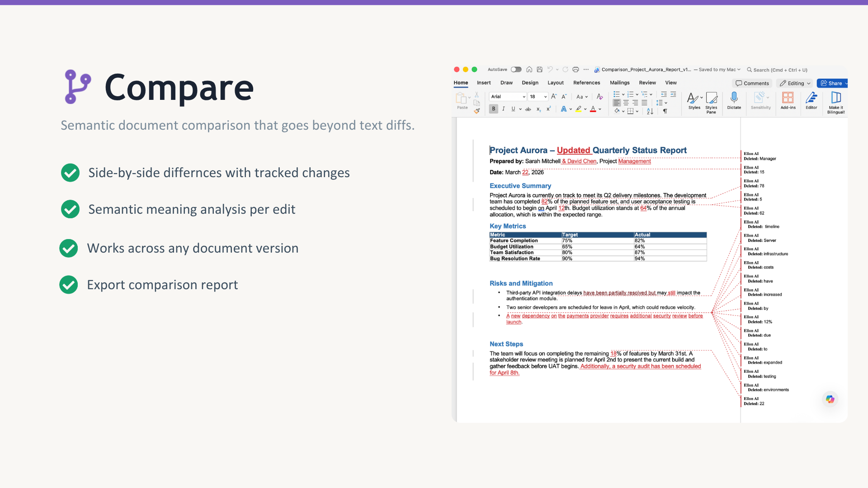The width and height of the screenshot is (868, 488).
Task: Click the Format Painter brush icon
Action: 476,111
